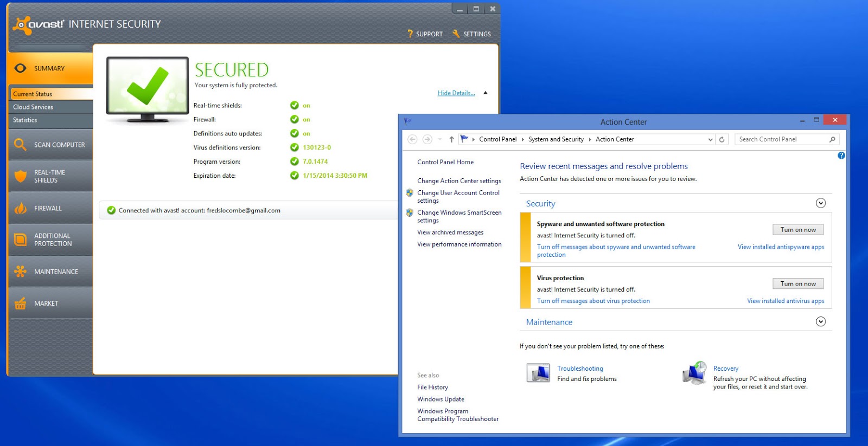Click the Real-time shields green check icon
868x446 pixels.
click(295, 105)
